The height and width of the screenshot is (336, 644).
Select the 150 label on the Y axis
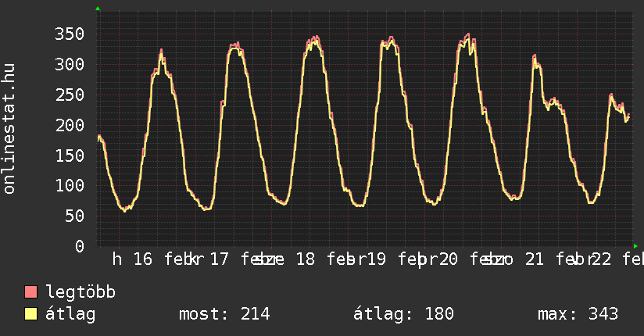[x=70, y=155]
